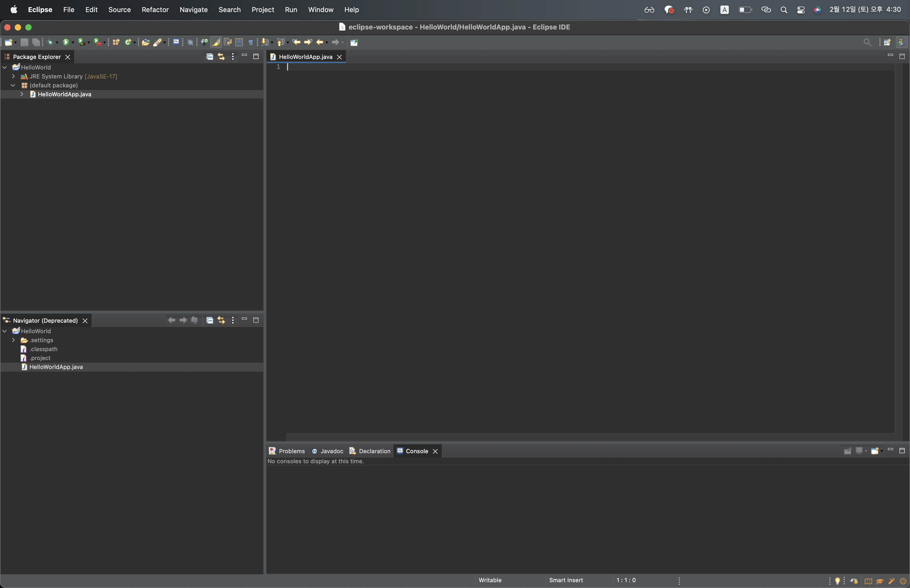Click the green Run button in toolbar
The width and height of the screenshot is (910, 588).
click(x=66, y=42)
